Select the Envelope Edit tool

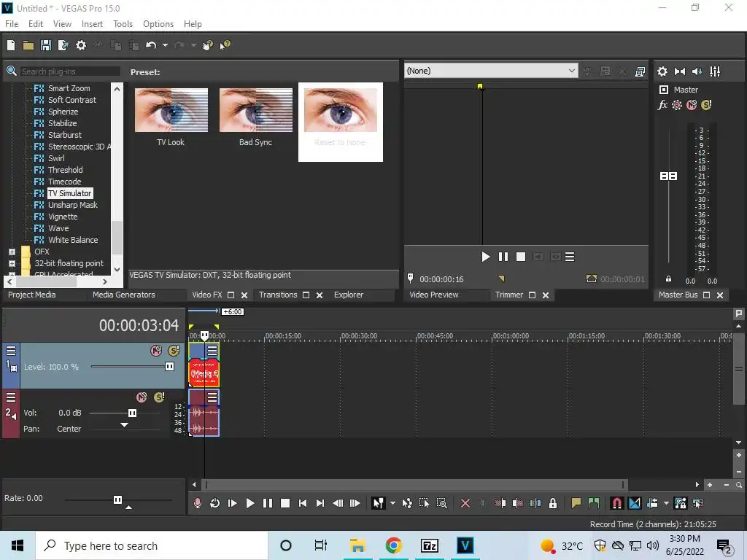click(407, 503)
